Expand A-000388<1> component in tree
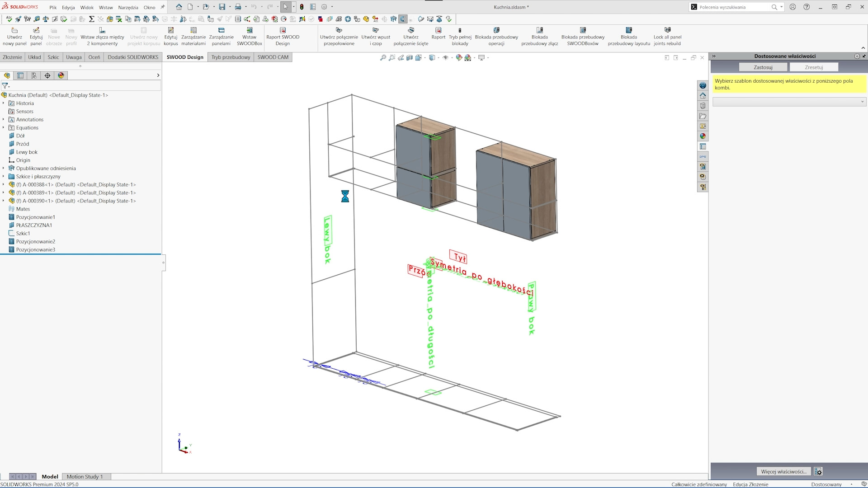 pos(3,184)
